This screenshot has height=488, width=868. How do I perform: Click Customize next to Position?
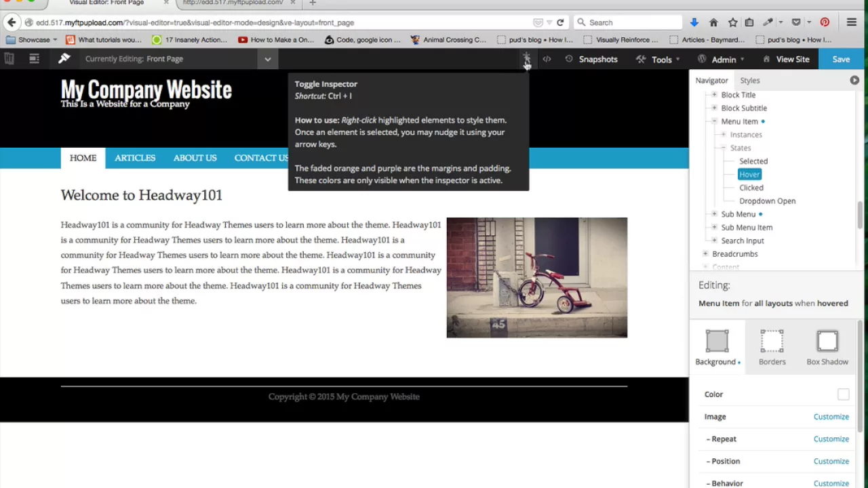pyautogui.click(x=831, y=462)
